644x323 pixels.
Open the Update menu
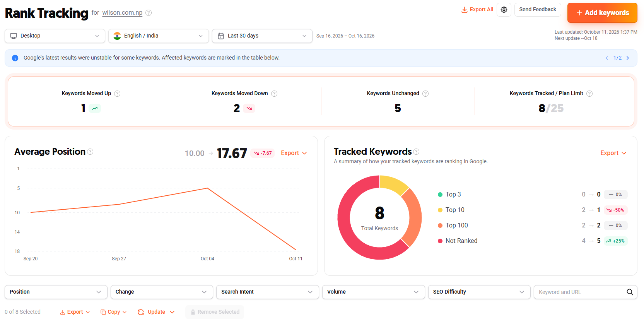point(156,312)
